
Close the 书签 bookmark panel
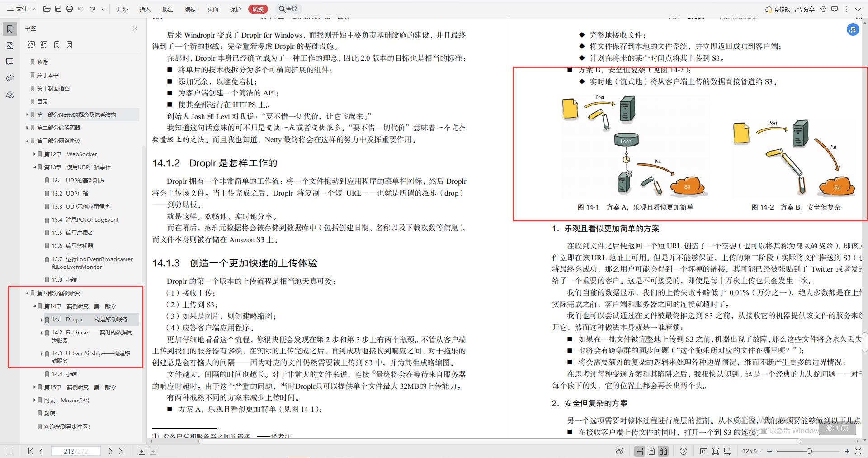pos(135,29)
